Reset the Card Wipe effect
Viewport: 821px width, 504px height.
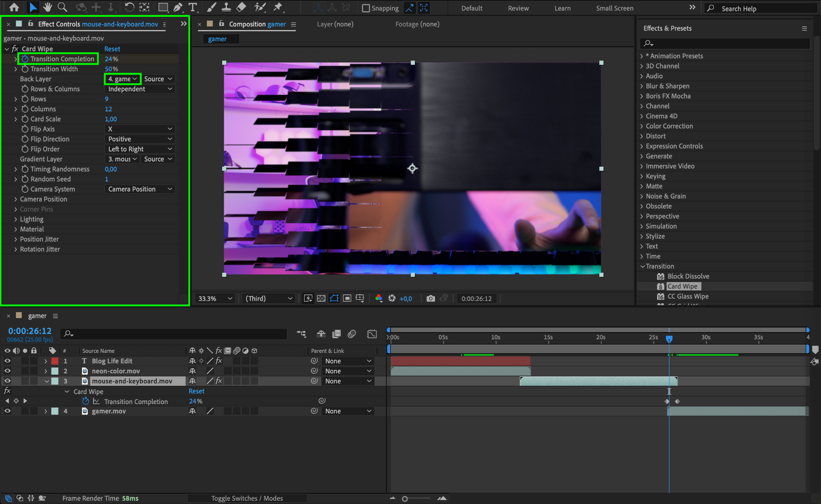(x=112, y=49)
